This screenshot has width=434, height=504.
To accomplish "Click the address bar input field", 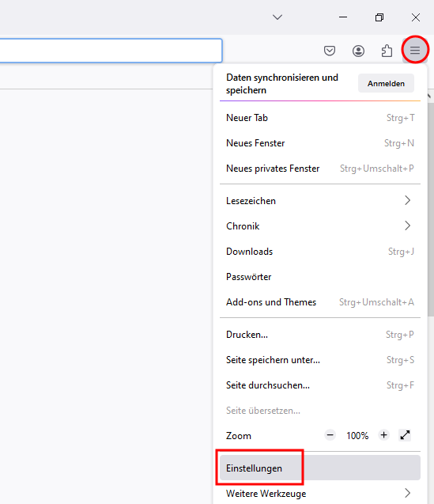I will [111, 51].
